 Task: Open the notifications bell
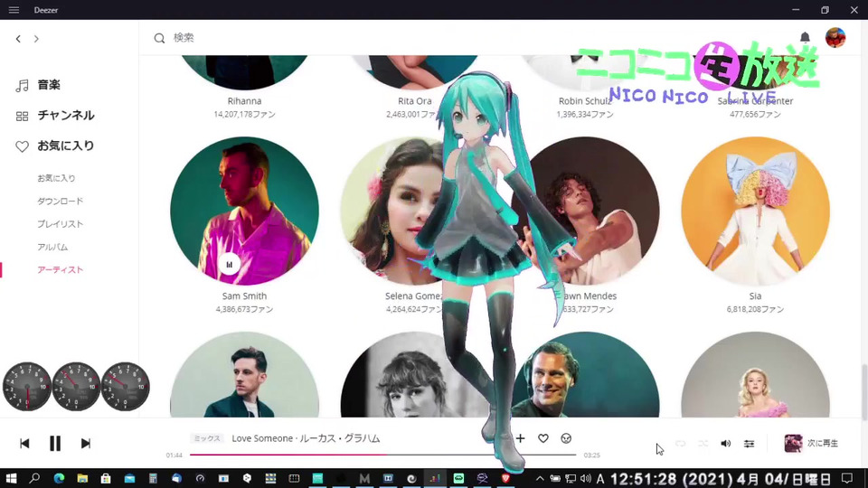(x=805, y=37)
